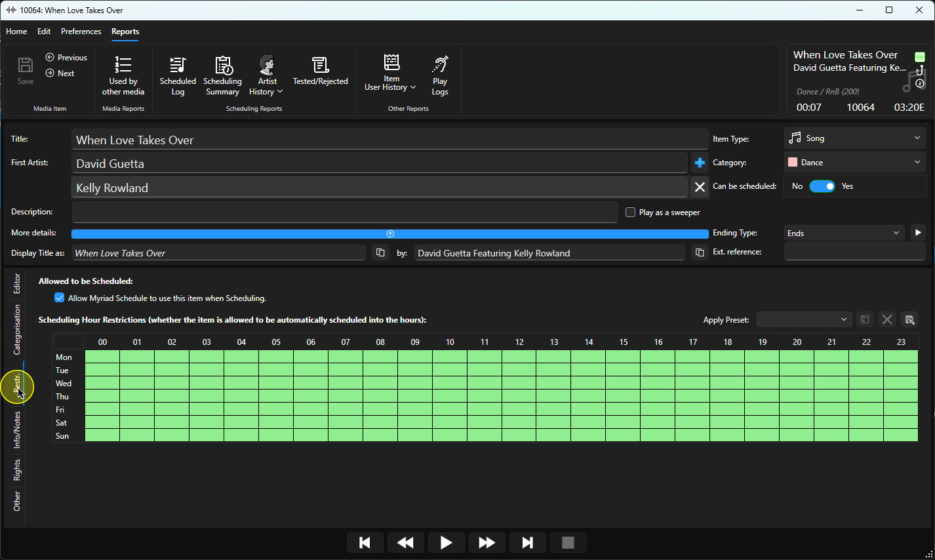Image resolution: width=935 pixels, height=560 pixels.
Task: Select the Info/Notes side tab
Action: pyautogui.click(x=17, y=430)
